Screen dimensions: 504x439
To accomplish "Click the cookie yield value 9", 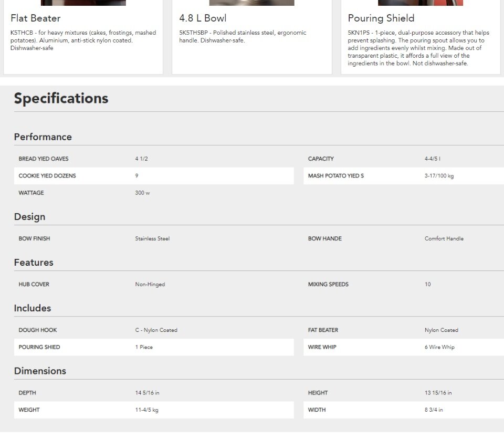I will (136, 175).
